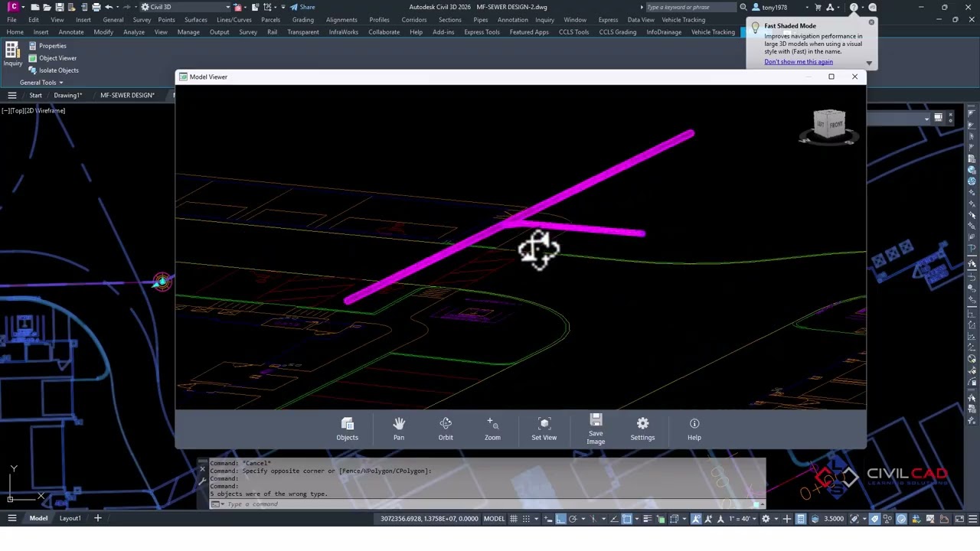Open Model Viewer Settings gear

tap(642, 429)
